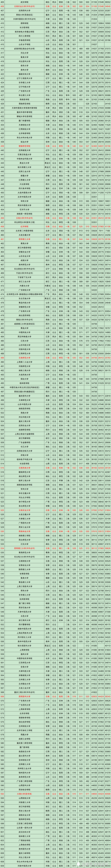
Task: Click 江西师范大学 in row 488
Action: pos(24,353)
